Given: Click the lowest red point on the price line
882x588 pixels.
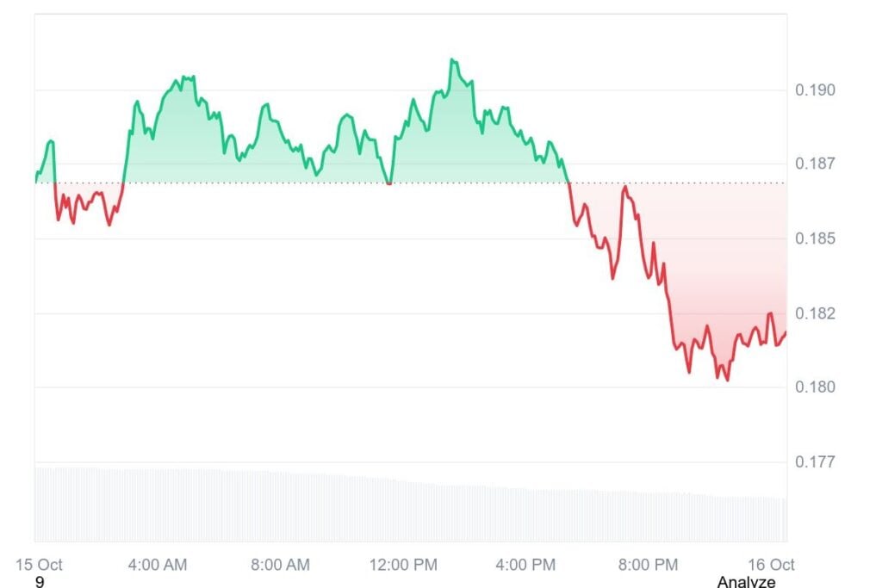Looking at the screenshot, I should tap(728, 380).
